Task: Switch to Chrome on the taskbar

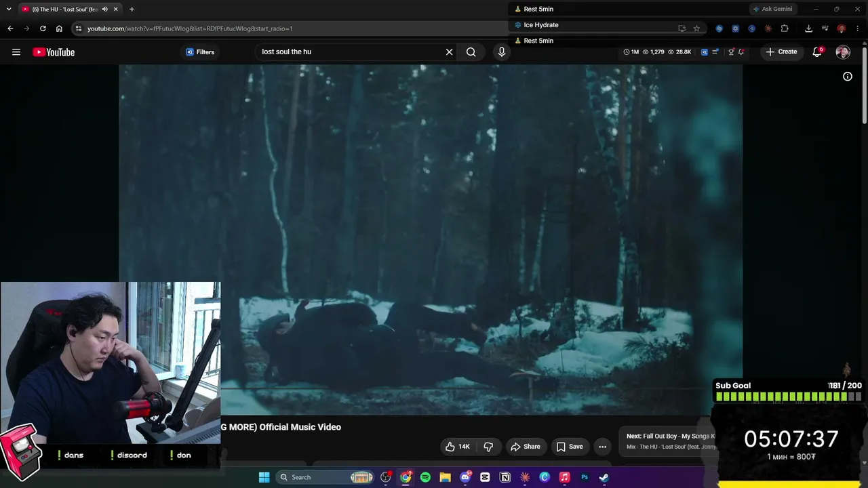Action: 406,477
